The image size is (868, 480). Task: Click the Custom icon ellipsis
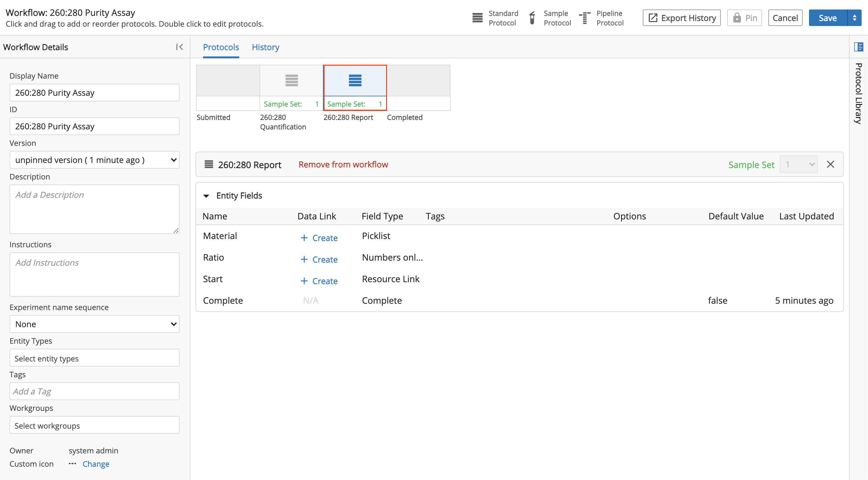(72, 464)
